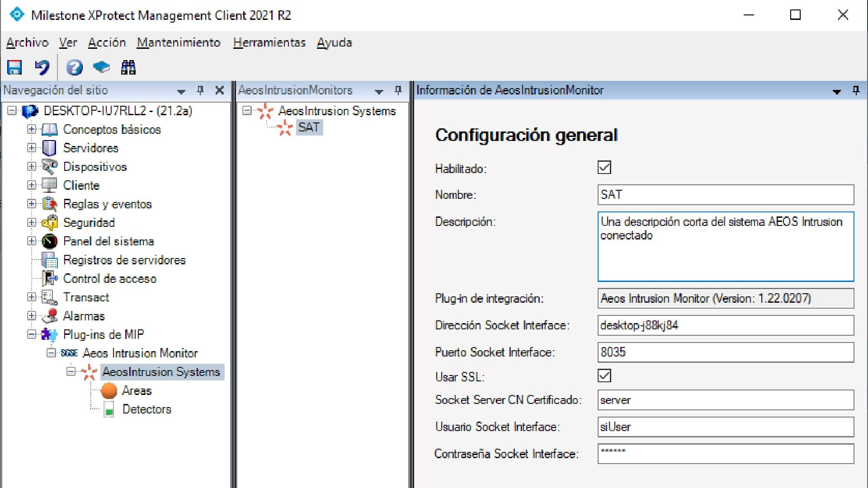The width and height of the screenshot is (868, 488).
Task: Click the Milestone logo in title bar
Action: point(17,15)
